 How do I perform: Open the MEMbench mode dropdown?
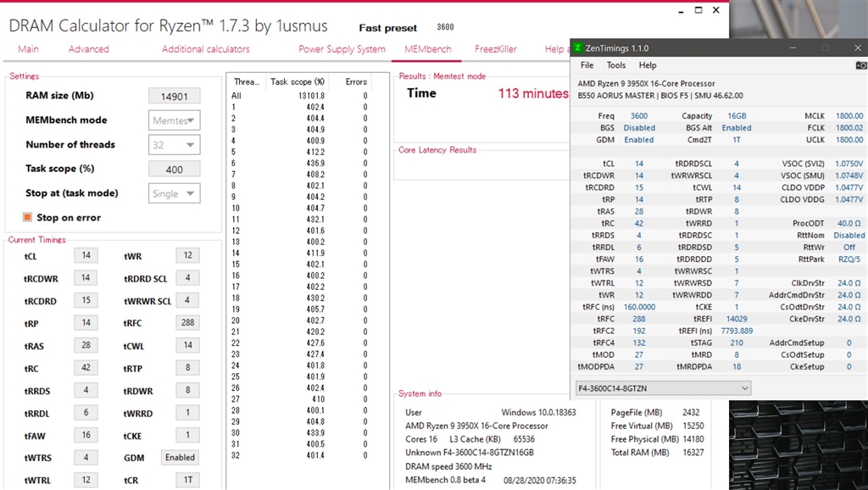click(175, 120)
